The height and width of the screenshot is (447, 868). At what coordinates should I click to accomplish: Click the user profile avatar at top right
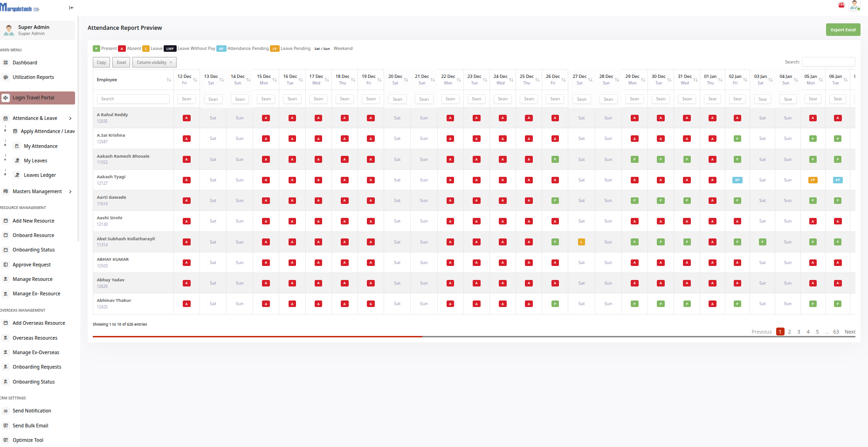click(x=854, y=6)
